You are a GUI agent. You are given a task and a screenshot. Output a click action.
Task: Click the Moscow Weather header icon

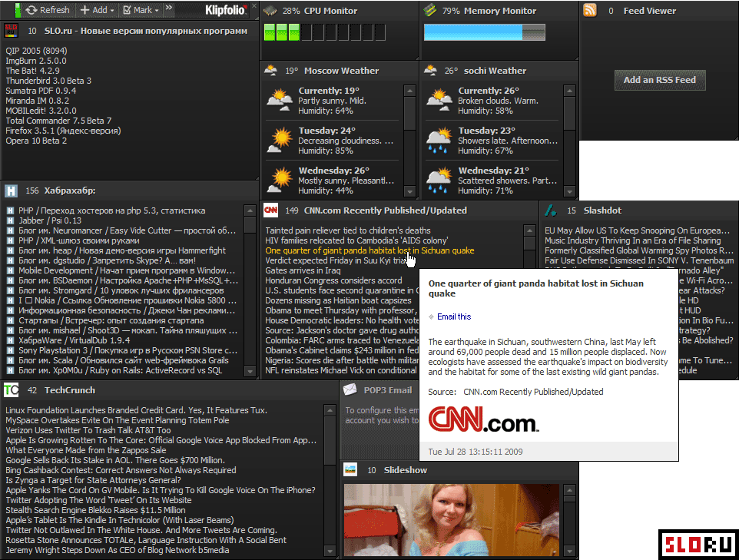pos(270,71)
